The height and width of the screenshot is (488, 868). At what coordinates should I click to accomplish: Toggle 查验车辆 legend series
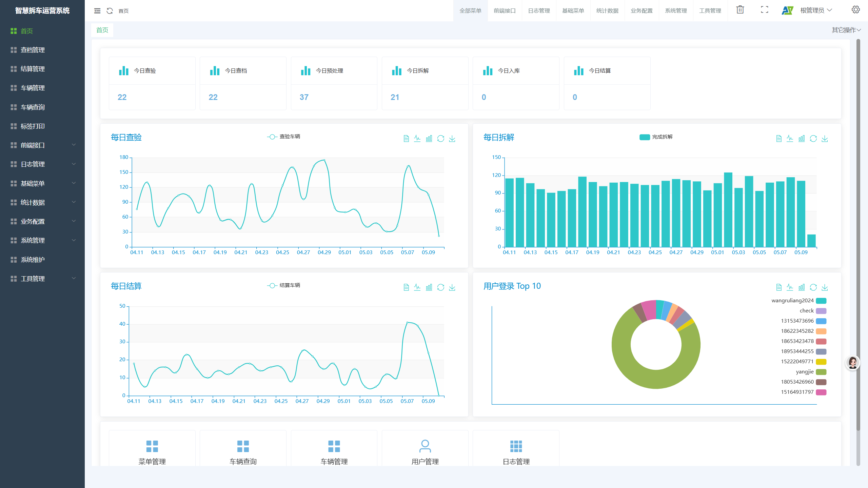(283, 137)
